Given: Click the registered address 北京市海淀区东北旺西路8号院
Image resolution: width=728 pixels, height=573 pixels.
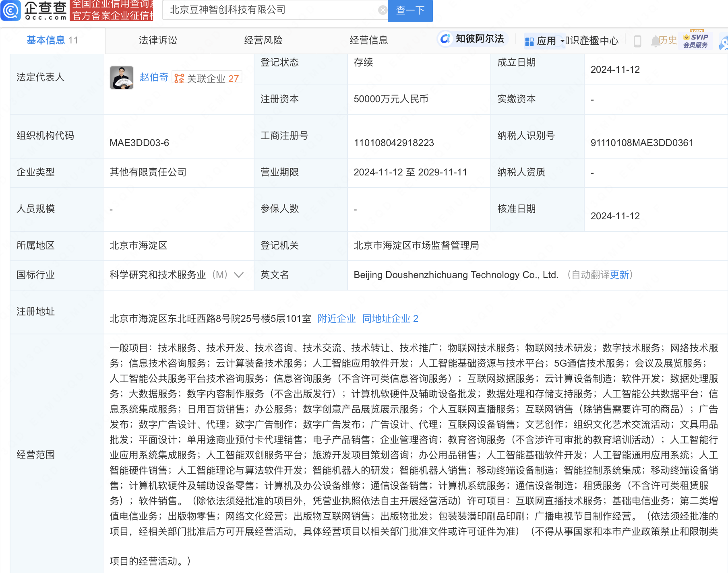Looking at the screenshot, I should click(x=210, y=319).
